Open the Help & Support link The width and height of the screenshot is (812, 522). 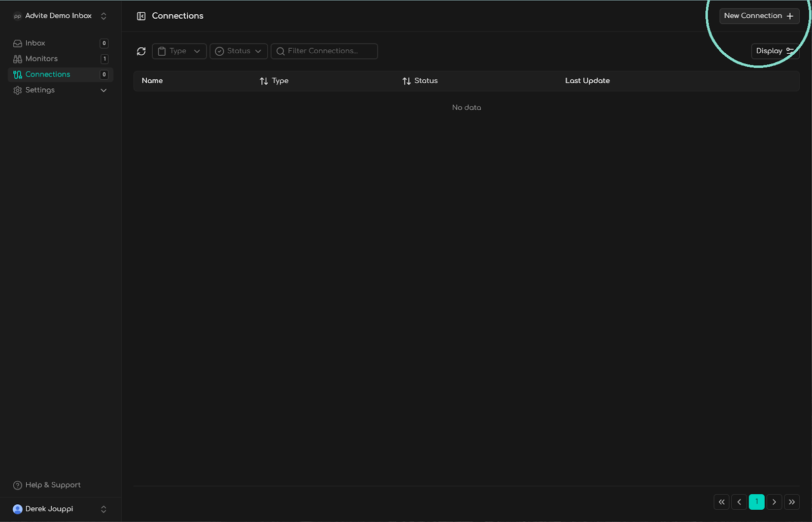(x=53, y=485)
